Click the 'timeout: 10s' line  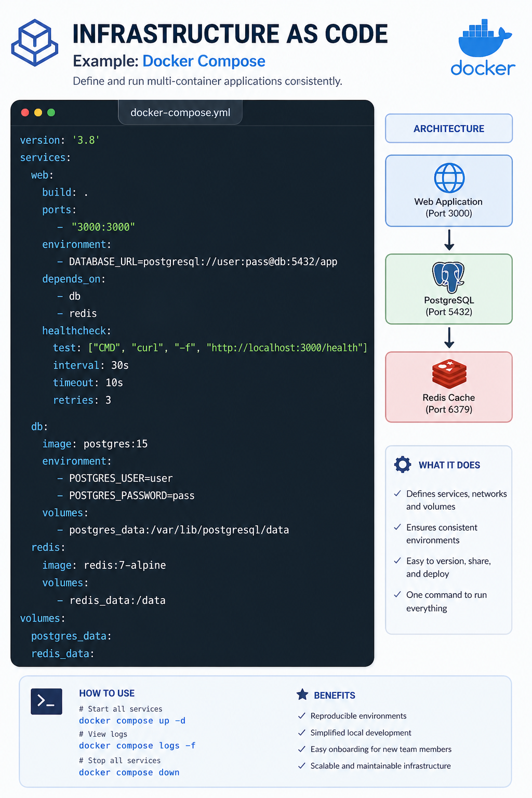point(88,383)
